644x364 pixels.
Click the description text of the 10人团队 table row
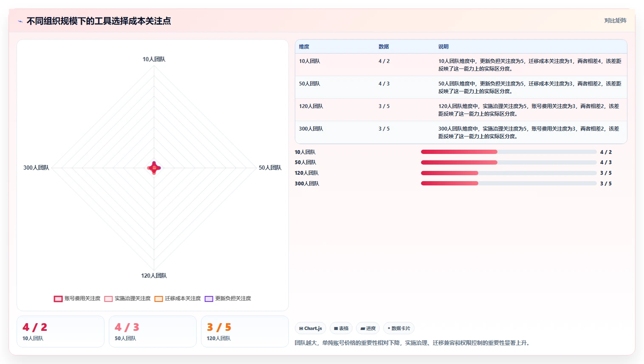click(x=530, y=65)
